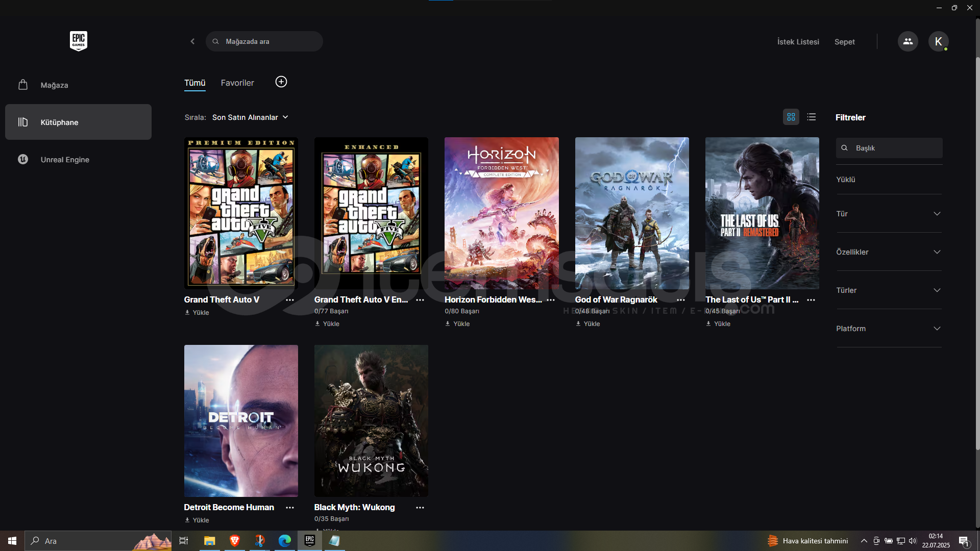Open options menu for The Last of Us Part II
This screenshot has width=980, height=551.
(811, 300)
